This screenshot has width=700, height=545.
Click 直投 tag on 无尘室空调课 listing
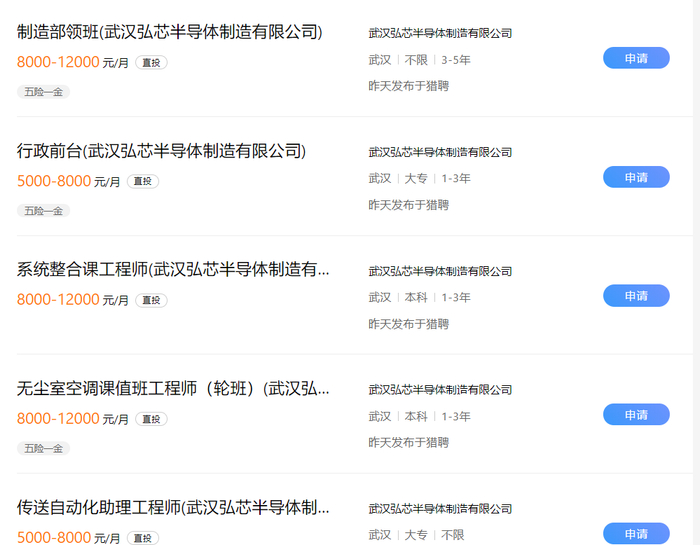pyautogui.click(x=151, y=419)
